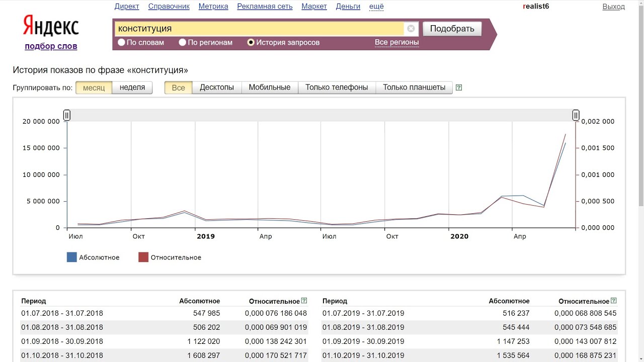Click the relative value 0,000 076 186 048
The image size is (644, 362).
point(276,313)
